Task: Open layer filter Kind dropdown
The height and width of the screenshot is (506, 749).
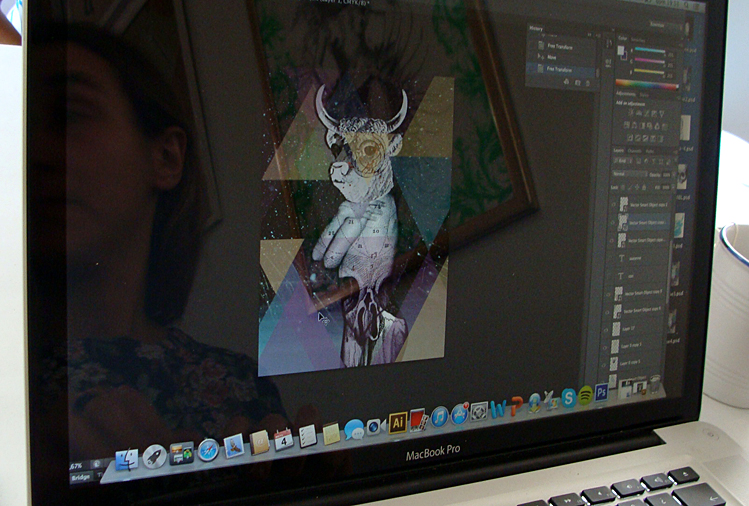Action: tap(623, 162)
